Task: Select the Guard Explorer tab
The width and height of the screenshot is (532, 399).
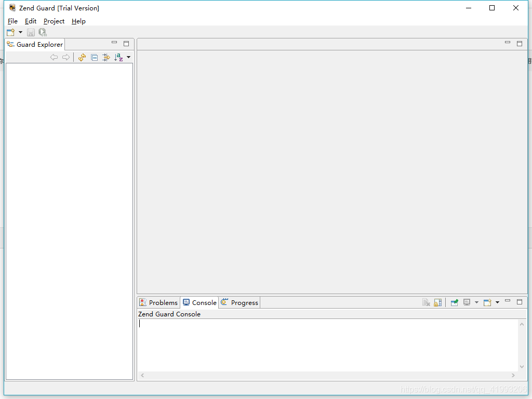Action: (35, 45)
